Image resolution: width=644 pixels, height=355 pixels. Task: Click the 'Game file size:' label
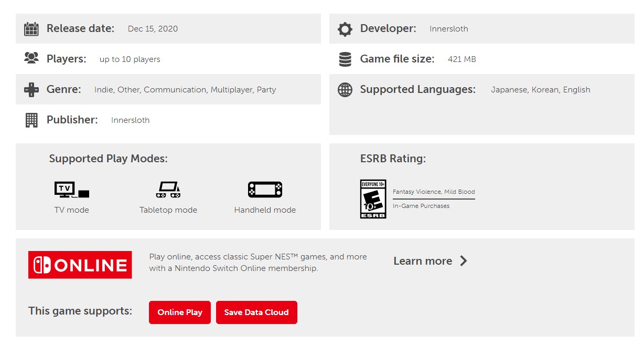coord(398,59)
